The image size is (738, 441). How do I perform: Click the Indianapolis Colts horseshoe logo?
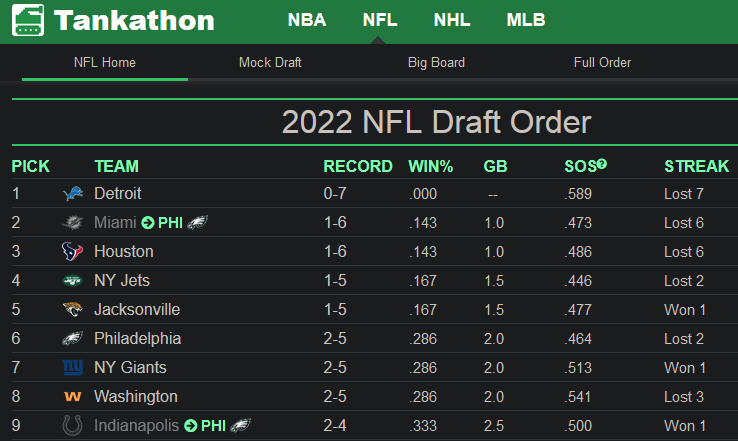(72, 426)
